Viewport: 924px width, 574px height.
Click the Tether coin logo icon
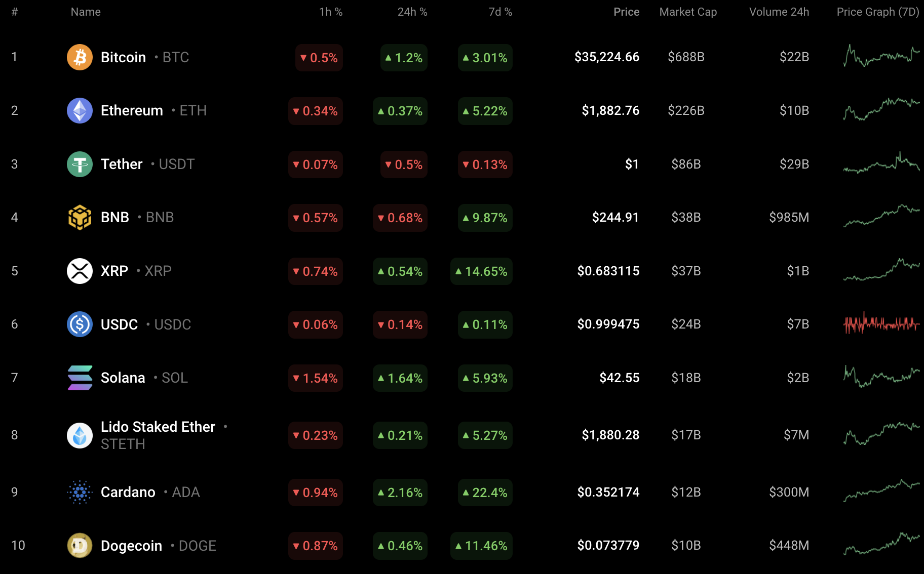click(80, 164)
